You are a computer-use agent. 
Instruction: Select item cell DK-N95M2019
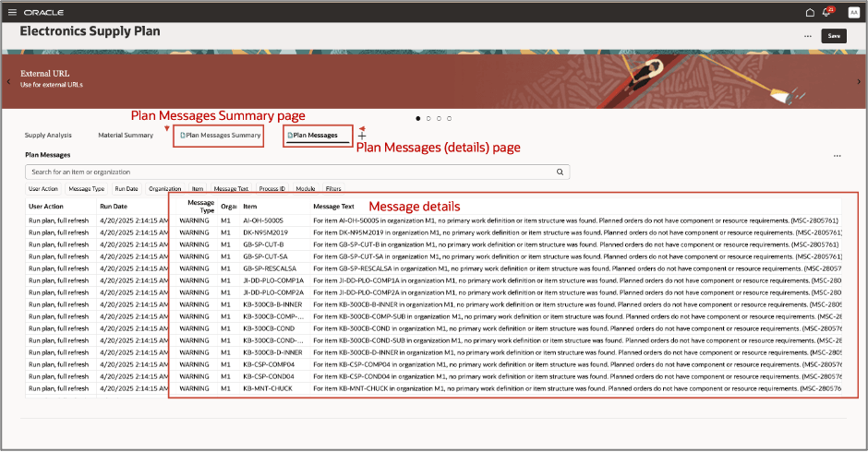click(x=265, y=232)
